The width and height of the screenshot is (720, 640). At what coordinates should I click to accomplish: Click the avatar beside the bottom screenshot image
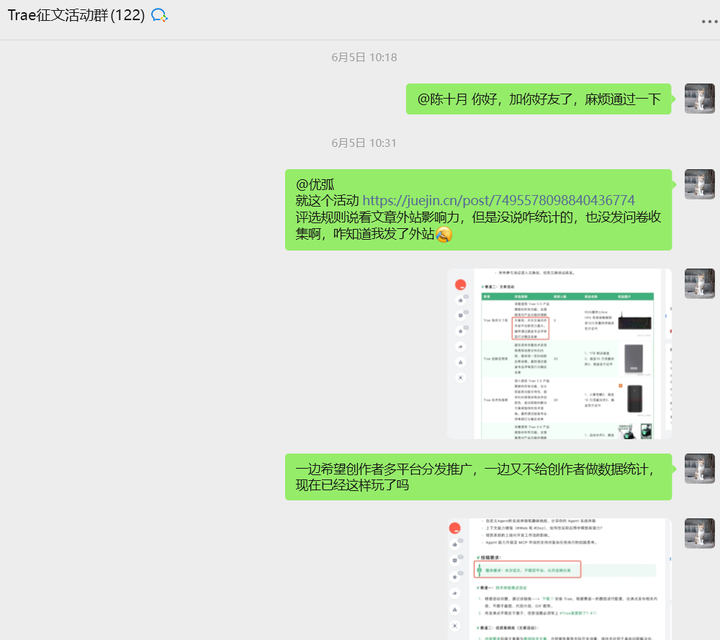pos(699,533)
